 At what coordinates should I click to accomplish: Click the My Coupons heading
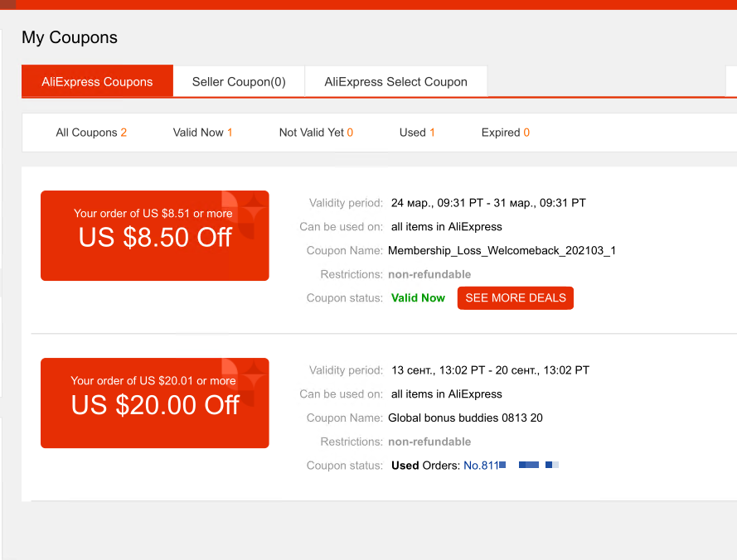pos(70,37)
